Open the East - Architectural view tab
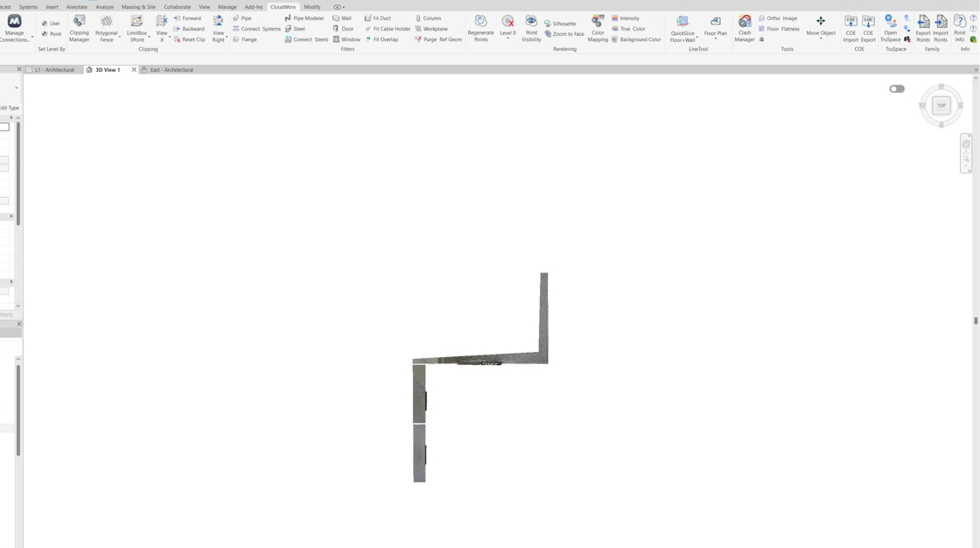Screen dimensions: 980x548 tap(171, 70)
